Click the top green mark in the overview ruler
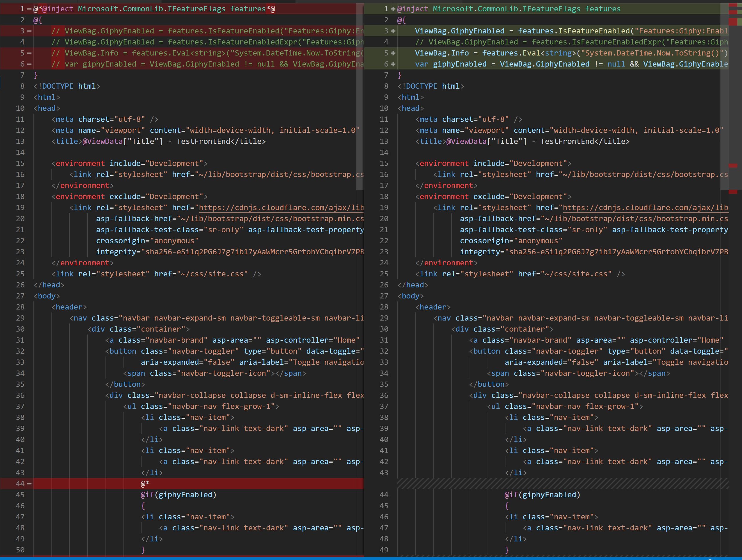The width and height of the screenshot is (742, 560). tap(739, 5)
